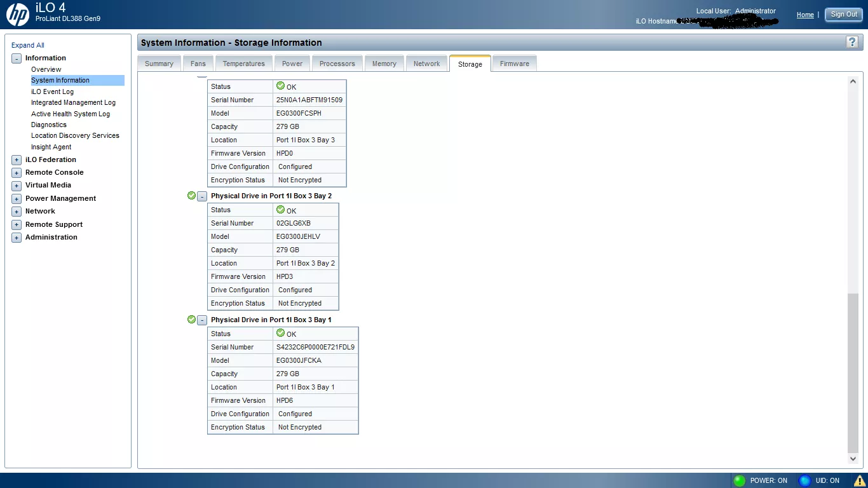Select System Information in sidebar
The height and width of the screenshot is (488, 868).
click(x=78, y=80)
